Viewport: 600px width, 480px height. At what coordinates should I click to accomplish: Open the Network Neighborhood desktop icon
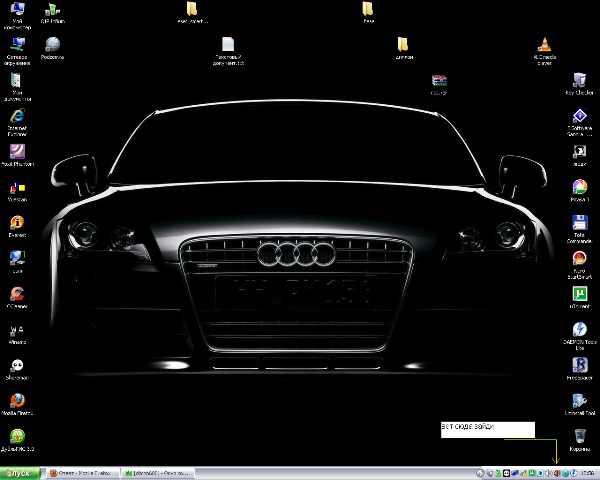click(x=17, y=51)
